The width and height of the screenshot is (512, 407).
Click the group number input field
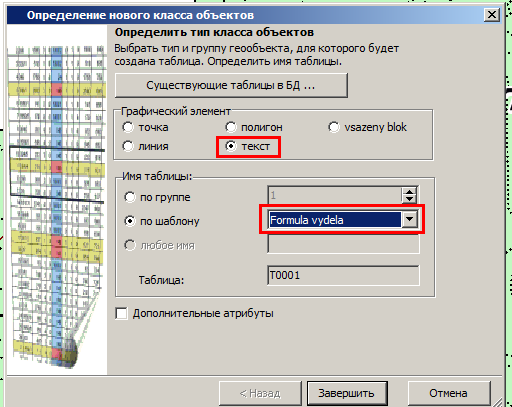[335, 195]
